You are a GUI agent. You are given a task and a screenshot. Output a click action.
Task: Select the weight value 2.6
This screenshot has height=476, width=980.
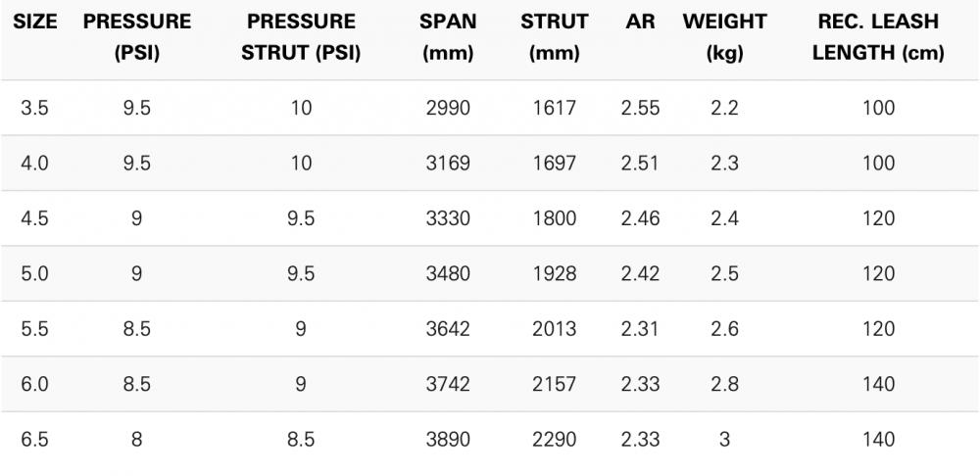[724, 329]
